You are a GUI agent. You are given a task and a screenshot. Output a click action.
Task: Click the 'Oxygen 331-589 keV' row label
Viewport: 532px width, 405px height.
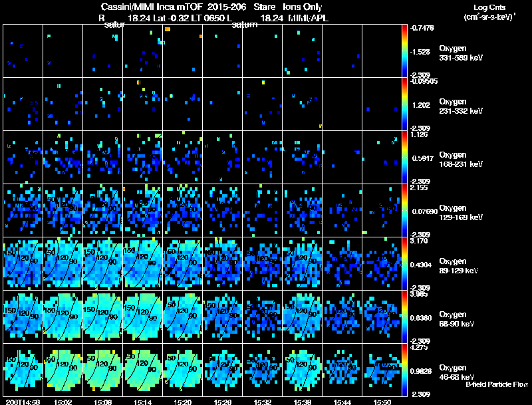(x=461, y=53)
